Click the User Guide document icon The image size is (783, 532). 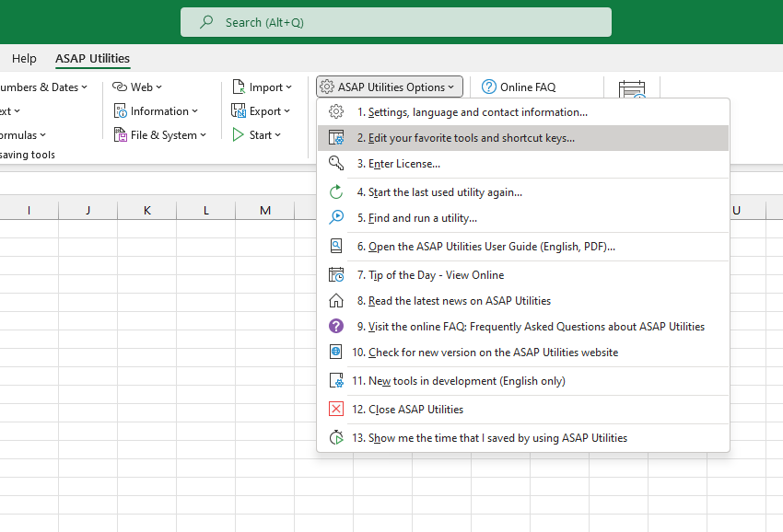click(x=336, y=246)
